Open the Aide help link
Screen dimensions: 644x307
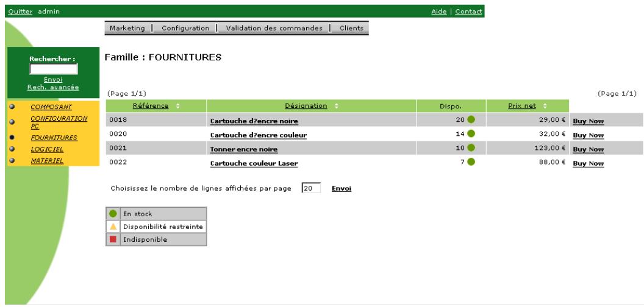(x=438, y=12)
